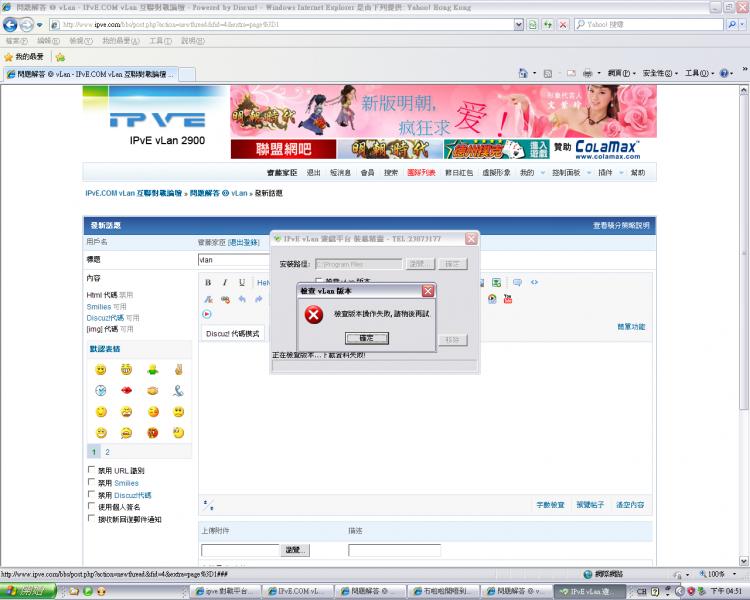Click the green table icon in the editor
This screenshot has height=600, width=750.
tap(496, 283)
